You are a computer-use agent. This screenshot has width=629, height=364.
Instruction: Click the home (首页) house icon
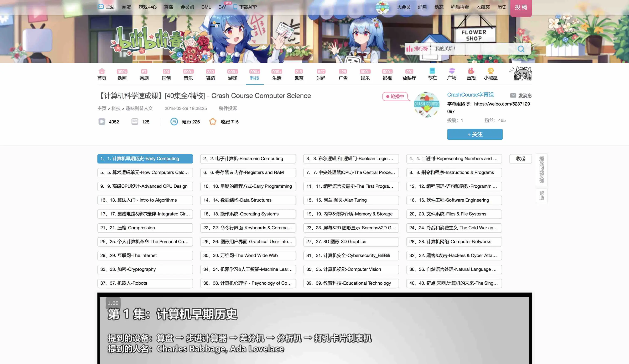[x=102, y=71]
